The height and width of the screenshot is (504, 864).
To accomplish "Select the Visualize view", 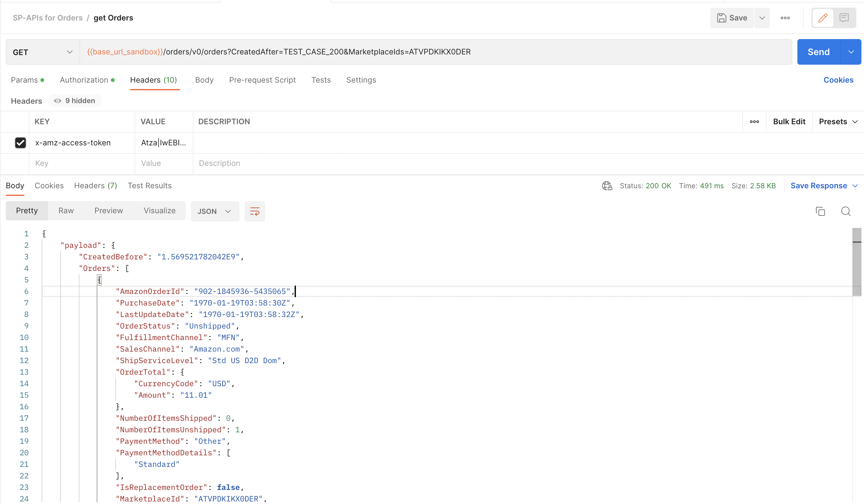I will pos(159,211).
